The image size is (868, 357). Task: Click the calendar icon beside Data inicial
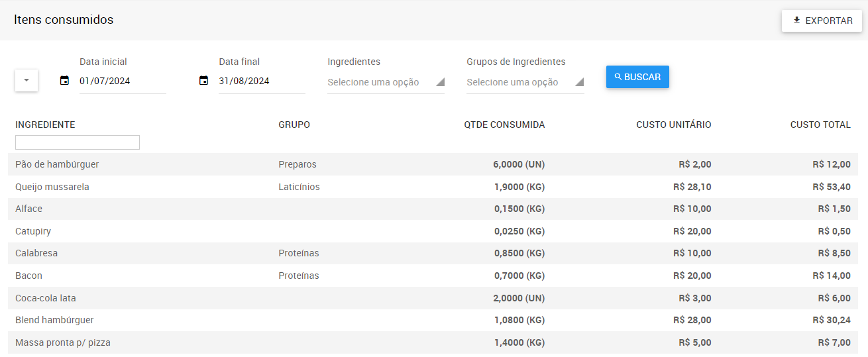click(64, 81)
